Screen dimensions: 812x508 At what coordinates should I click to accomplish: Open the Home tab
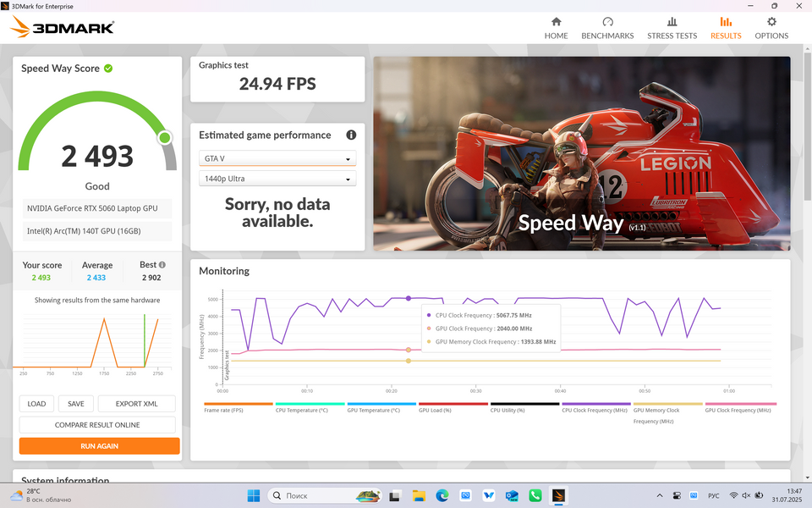click(556, 28)
